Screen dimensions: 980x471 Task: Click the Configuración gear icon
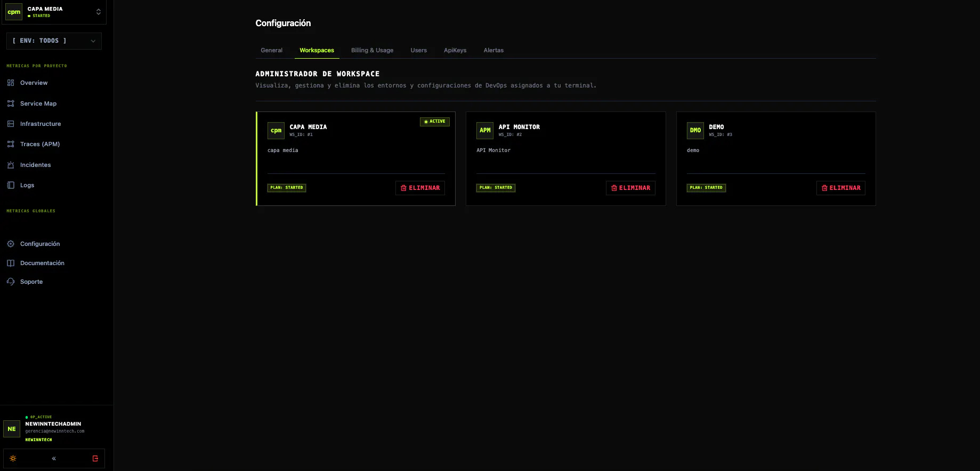tap(11, 244)
